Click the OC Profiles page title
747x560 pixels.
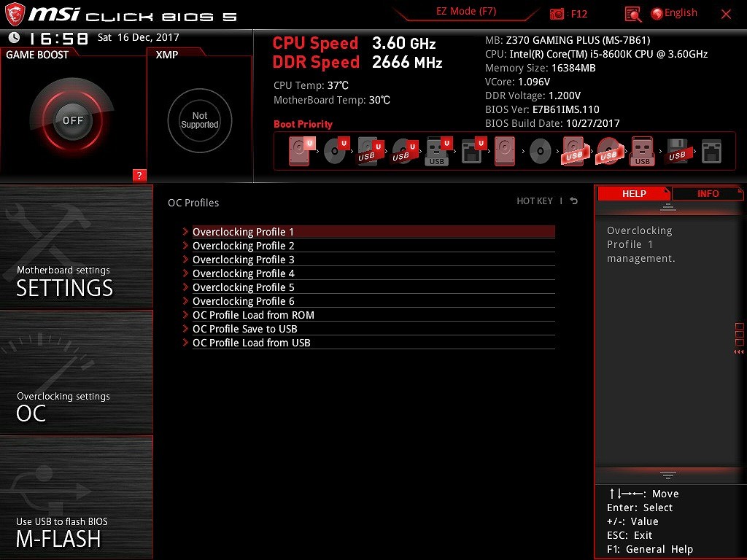(x=193, y=203)
